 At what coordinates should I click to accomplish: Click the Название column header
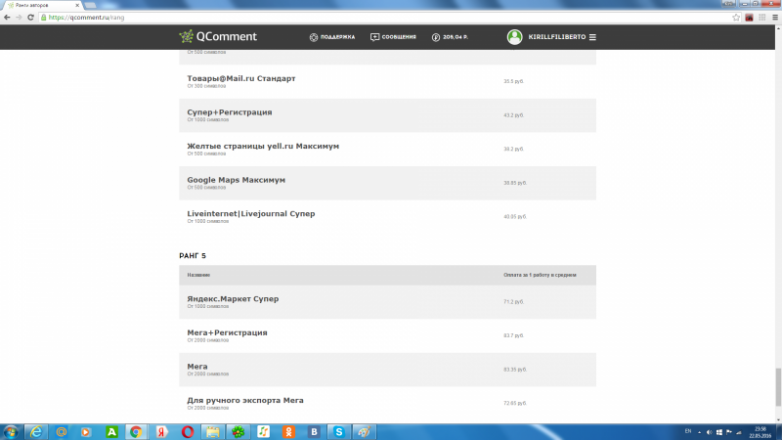[x=198, y=275]
